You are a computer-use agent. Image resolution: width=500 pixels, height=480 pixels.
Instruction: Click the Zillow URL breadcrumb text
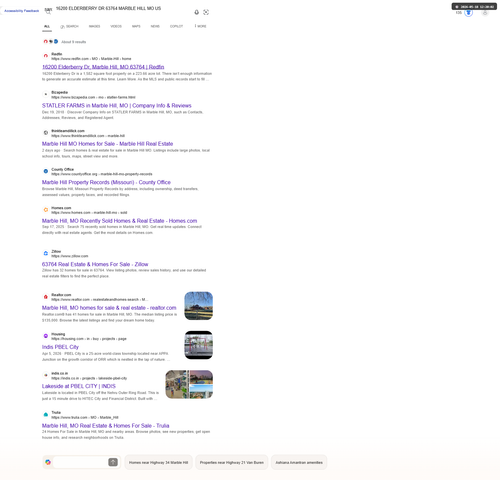[70, 256]
